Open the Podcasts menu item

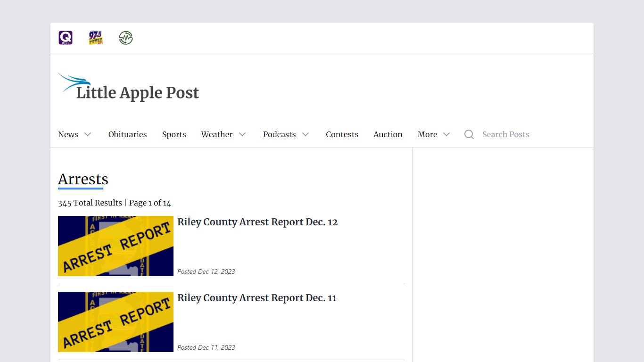pyautogui.click(x=280, y=134)
